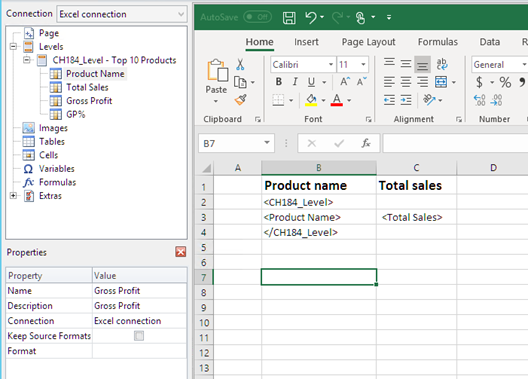Collapse the CH184_Level node
Viewport: 528px width, 379px height.
click(27, 60)
